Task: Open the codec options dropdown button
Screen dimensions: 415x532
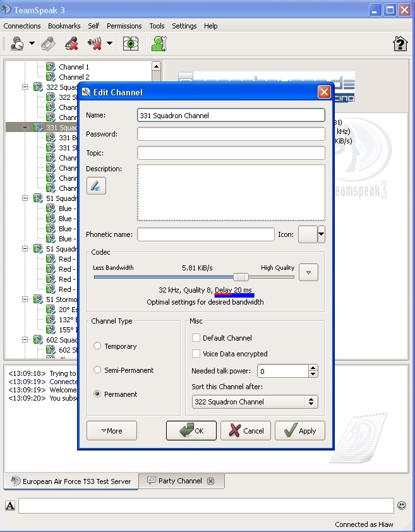Action: coord(308,272)
